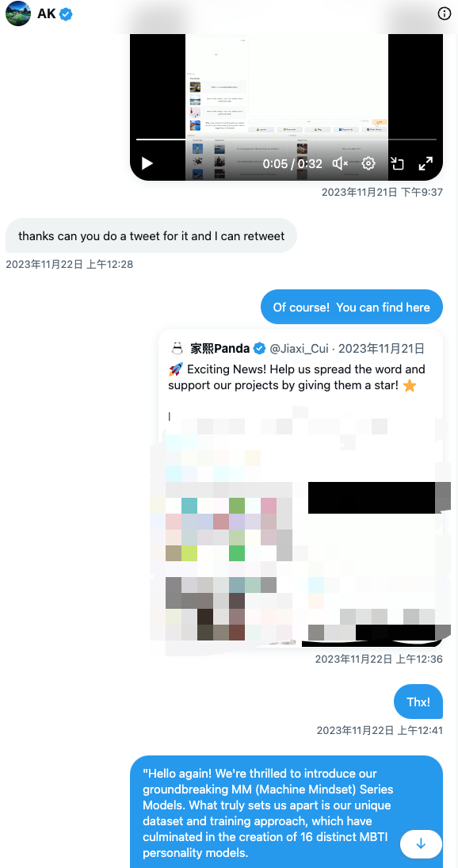Viewport: 458px width, 868px height.
Task: Expand the video to fullscreen
Action: tap(426, 163)
